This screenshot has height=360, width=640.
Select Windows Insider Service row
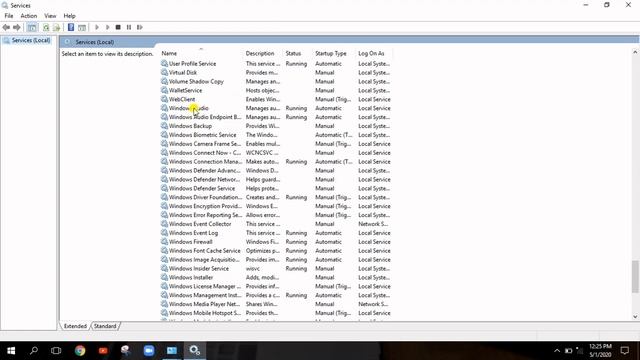tap(276, 269)
